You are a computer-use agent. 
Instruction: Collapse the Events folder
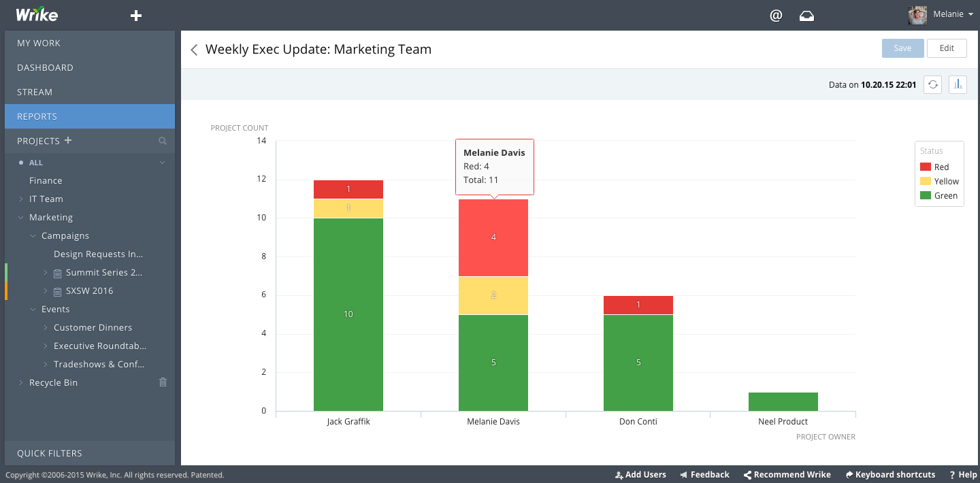[x=33, y=310]
